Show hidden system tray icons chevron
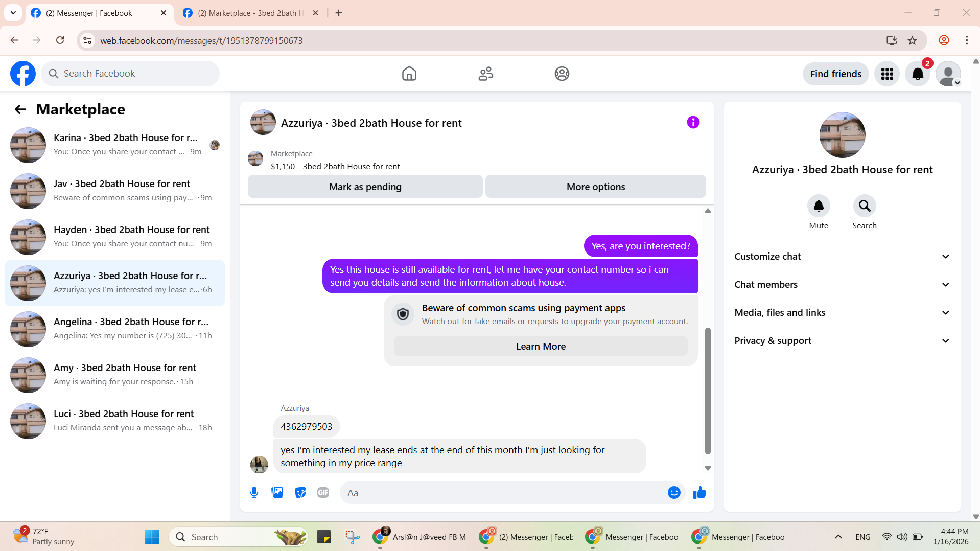This screenshot has height=551, width=980. 838,537
